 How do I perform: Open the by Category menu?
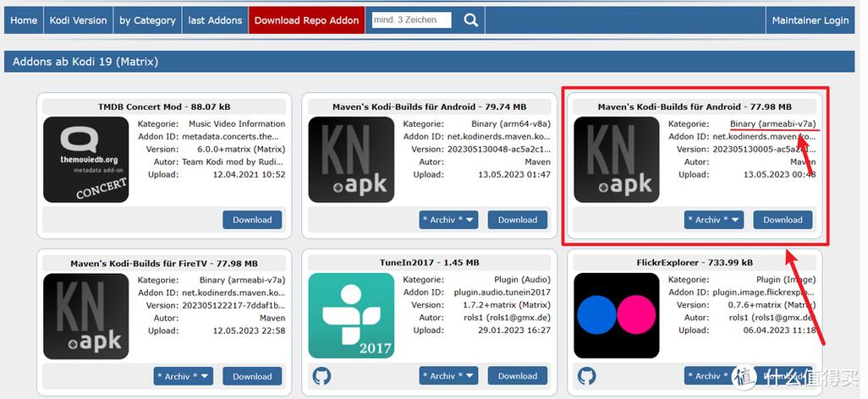tap(147, 20)
